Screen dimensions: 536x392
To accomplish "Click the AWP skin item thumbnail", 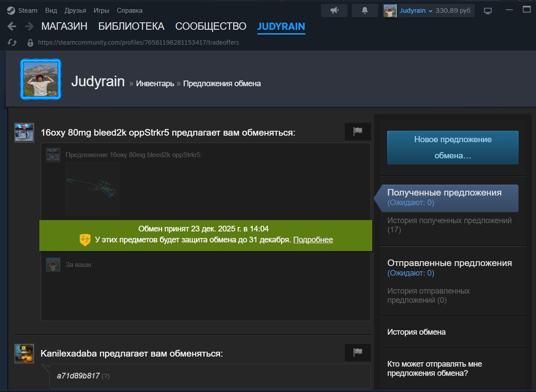I will [92, 189].
